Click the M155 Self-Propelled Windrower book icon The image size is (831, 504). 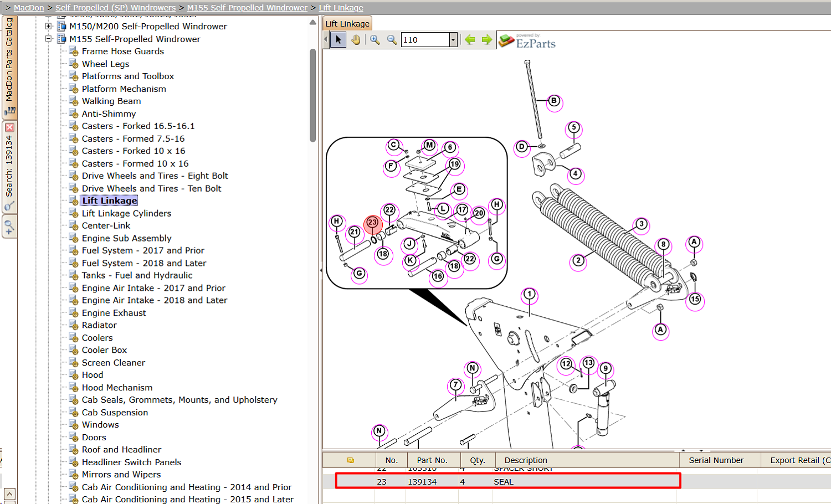click(61, 39)
